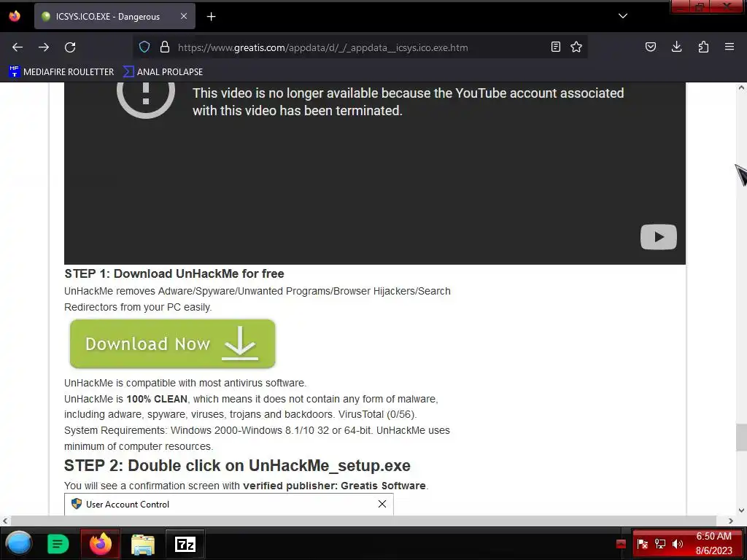Image resolution: width=747 pixels, height=560 pixels.
Task: Click 'STEP 2: Double click on UnHackMe_setup.exe' heading
Action: [237, 466]
